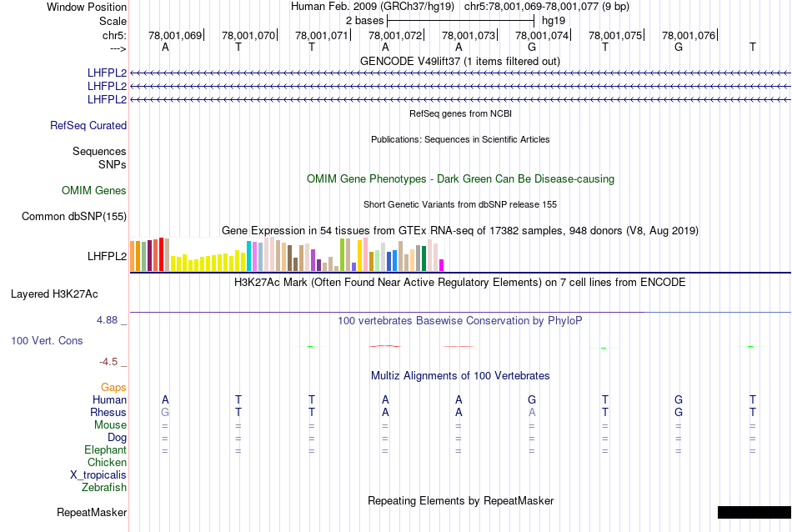Click the 4.88 PhyloP upper scale value
The image size is (792, 532).
point(107,320)
